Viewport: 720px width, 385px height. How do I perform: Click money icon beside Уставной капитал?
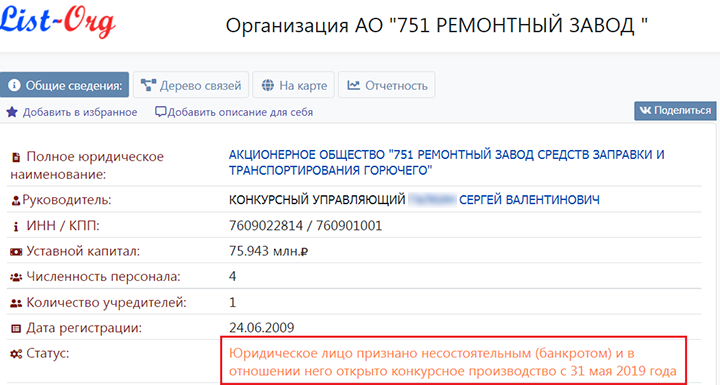16,252
